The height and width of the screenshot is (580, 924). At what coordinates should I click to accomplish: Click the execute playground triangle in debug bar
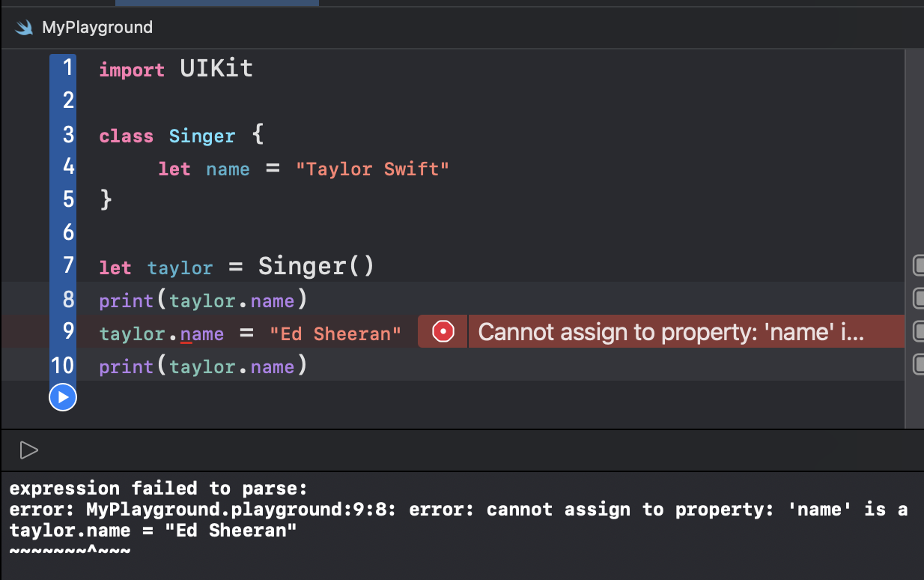(28, 450)
